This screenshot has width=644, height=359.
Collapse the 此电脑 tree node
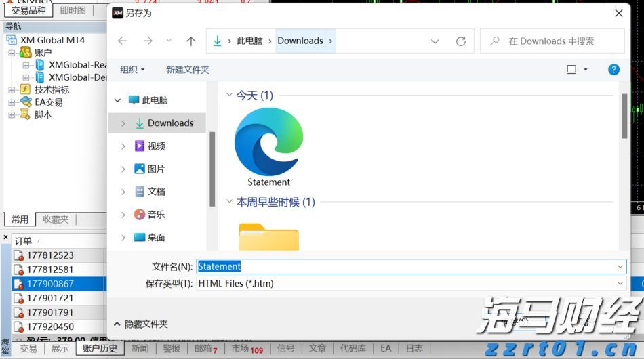(x=118, y=100)
